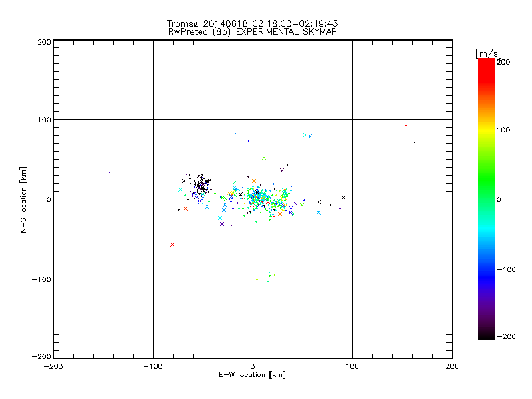
Task: Click the orange-red X just below the zero line on the left
Action: 186,209
